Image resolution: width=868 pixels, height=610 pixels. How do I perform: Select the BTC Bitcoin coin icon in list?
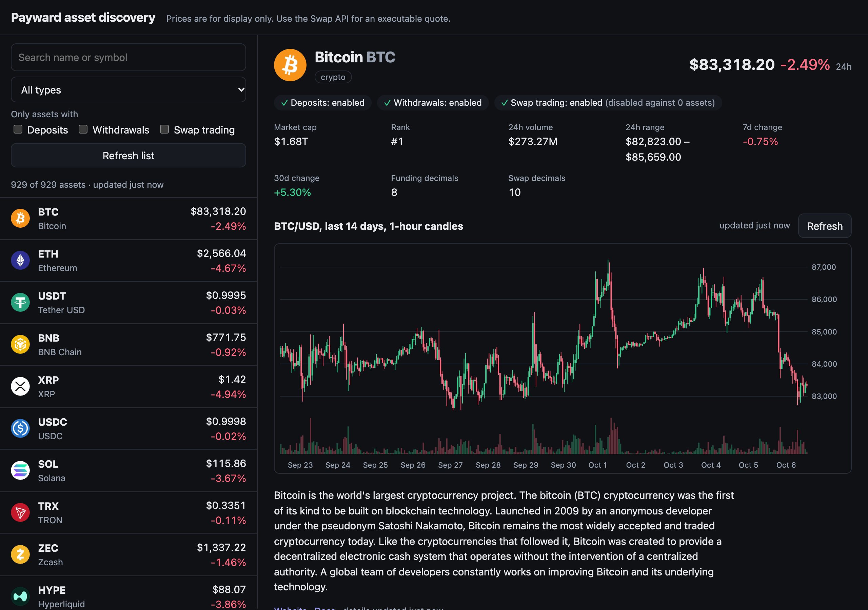click(20, 219)
